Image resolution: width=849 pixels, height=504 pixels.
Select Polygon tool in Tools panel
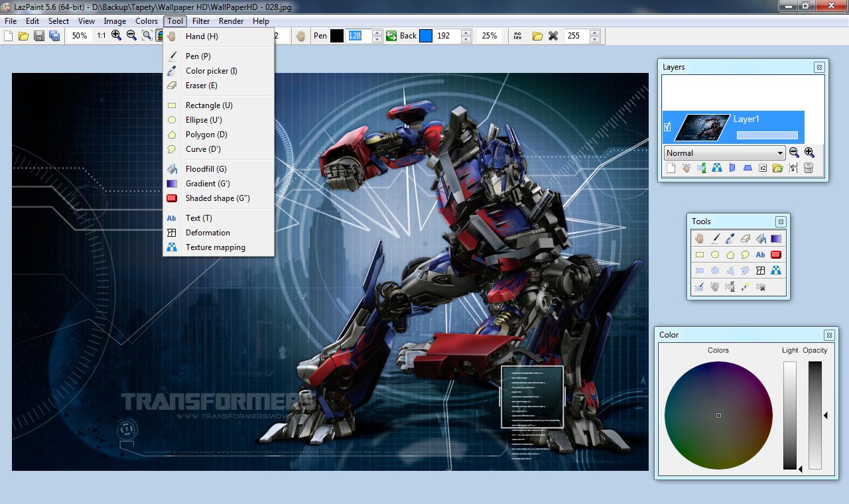click(730, 254)
